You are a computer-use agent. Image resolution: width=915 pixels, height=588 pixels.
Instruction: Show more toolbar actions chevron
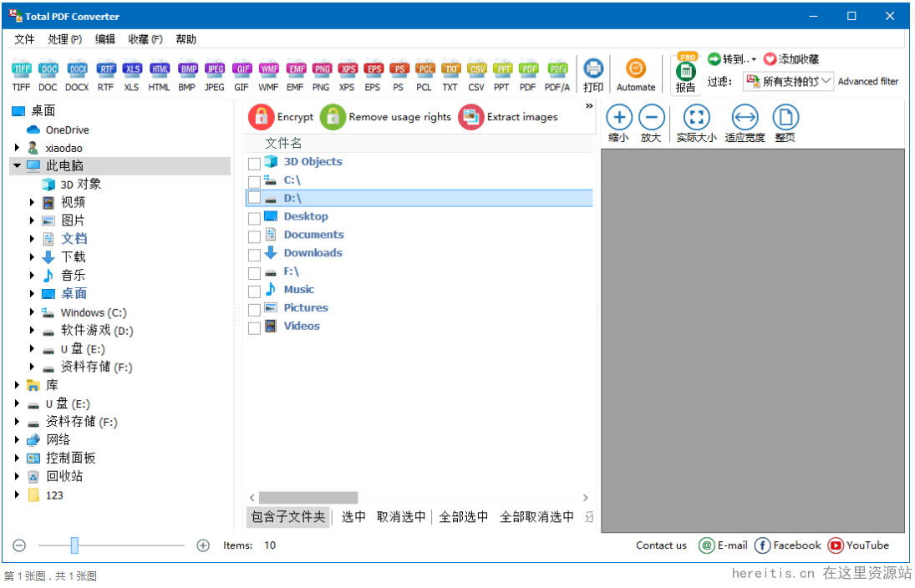(x=589, y=106)
